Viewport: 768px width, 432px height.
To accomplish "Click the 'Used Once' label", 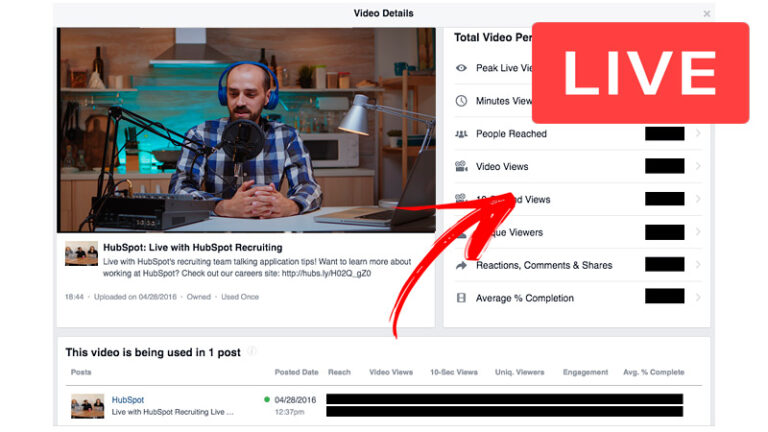I will pyautogui.click(x=240, y=297).
